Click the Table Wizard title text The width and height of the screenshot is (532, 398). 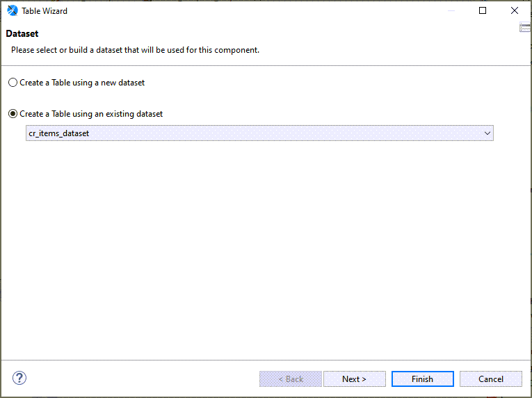pos(45,11)
